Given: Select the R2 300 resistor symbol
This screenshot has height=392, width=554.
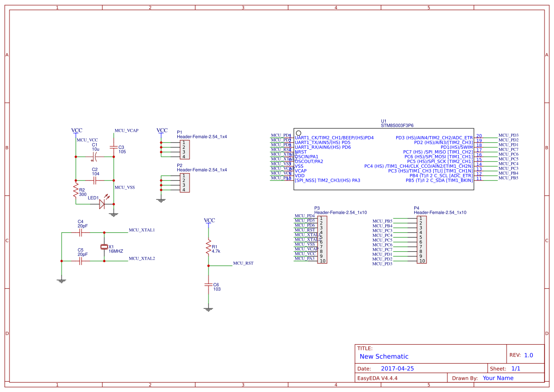Looking at the screenshot, I should point(76,191).
